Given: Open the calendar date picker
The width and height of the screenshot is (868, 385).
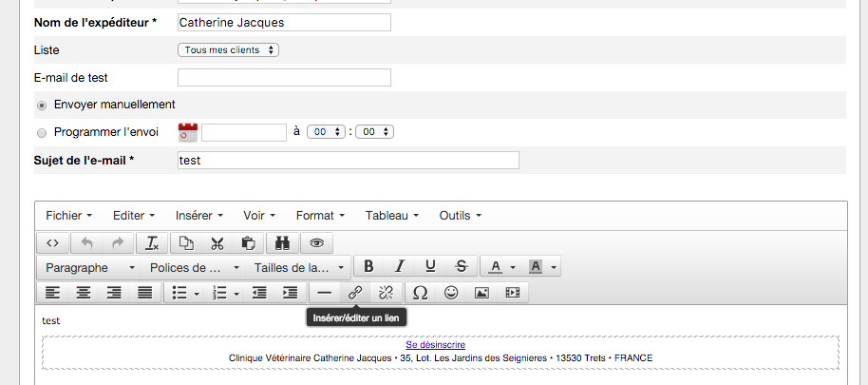Looking at the screenshot, I should pyautogui.click(x=188, y=133).
